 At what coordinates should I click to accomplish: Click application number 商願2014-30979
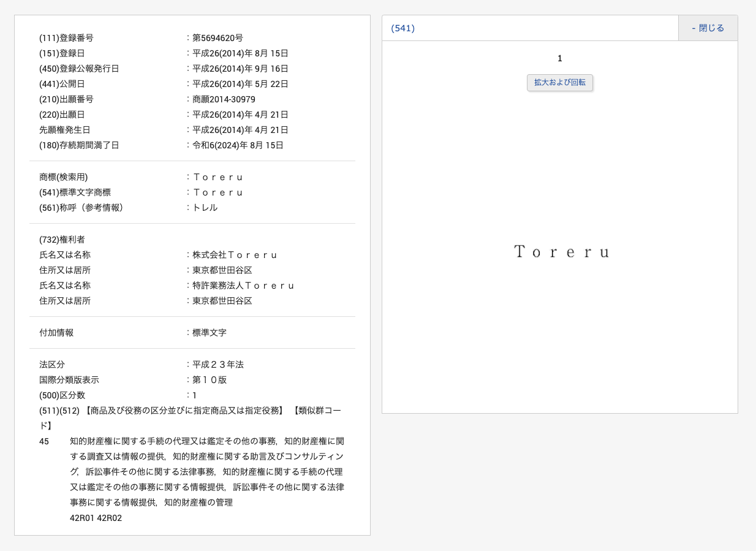tap(224, 99)
